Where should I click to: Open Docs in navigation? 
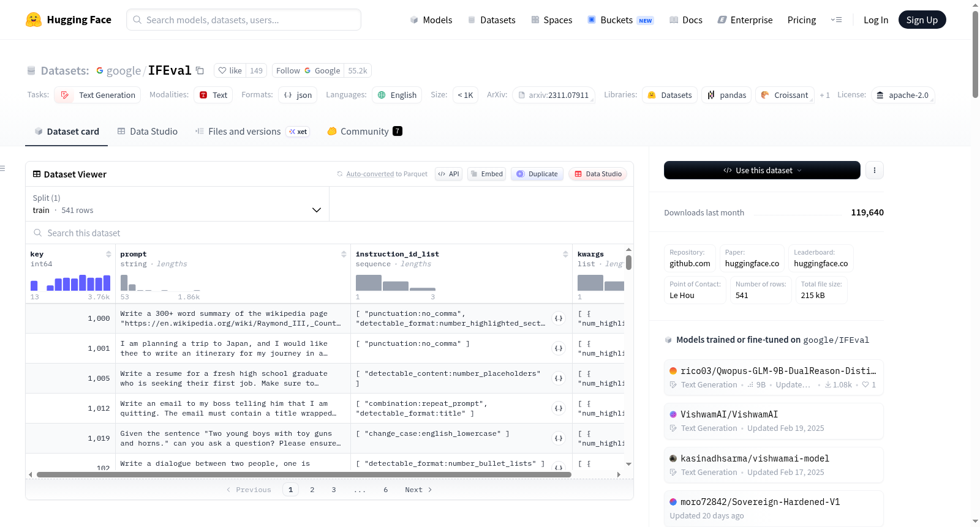(x=686, y=20)
